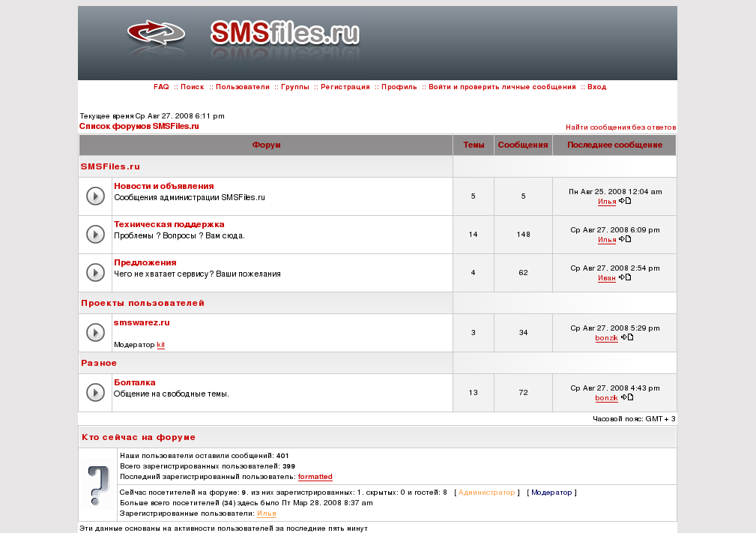Click the Последнее сообщение column header
Image resolution: width=756 pixels, height=533 pixels.
pyautogui.click(x=614, y=145)
